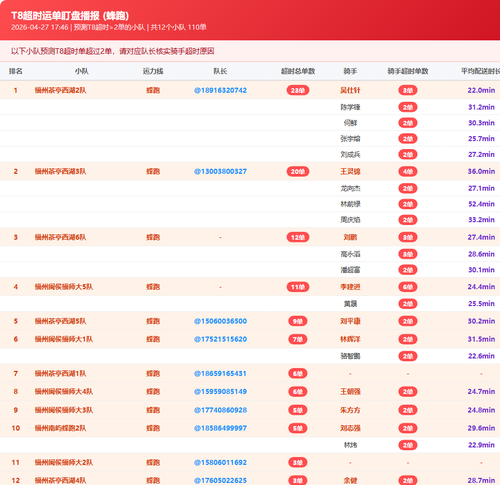Select rider name 王灵锦 in rank 2 row
The image size is (500, 485).
(x=350, y=171)
